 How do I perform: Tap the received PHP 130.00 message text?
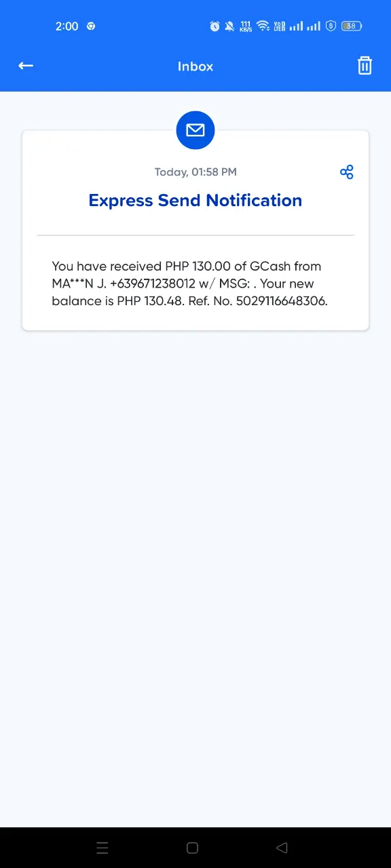pos(190,283)
